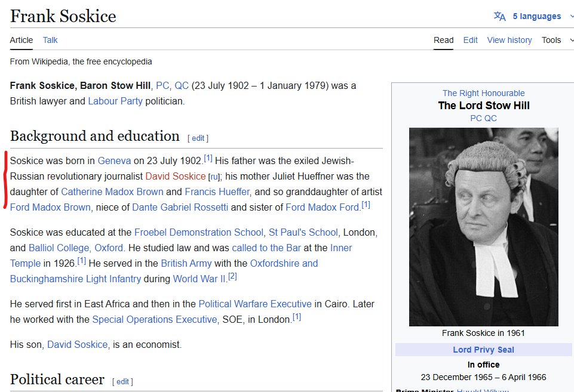The width and height of the screenshot is (574, 392).
Task: Jump to footnote 1 after 23 July 1902
Action: click(x=208, y=158)
